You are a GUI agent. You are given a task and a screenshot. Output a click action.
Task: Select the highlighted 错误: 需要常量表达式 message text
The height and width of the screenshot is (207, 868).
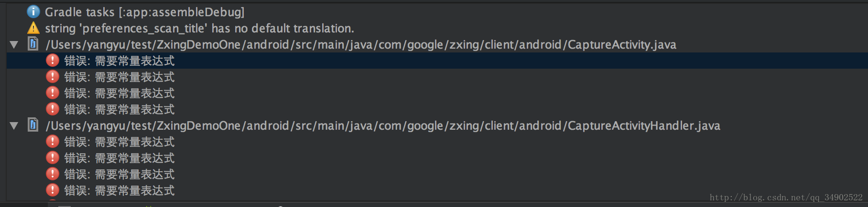pyautogui.click(x=119, y=61)
